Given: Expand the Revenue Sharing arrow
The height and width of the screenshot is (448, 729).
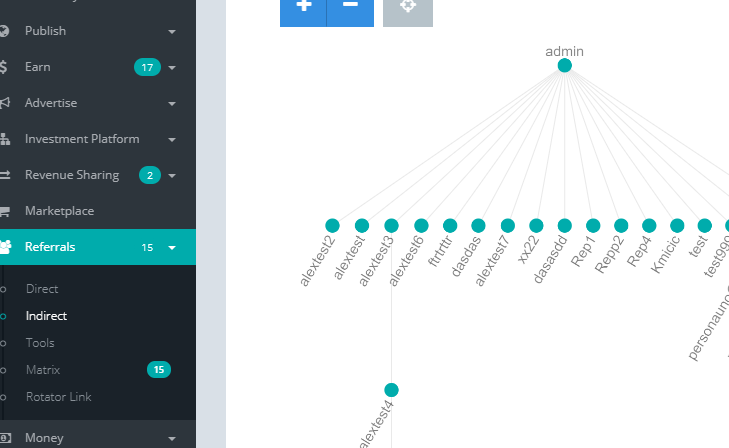Looking at the screenshot, I should point(172,176).
